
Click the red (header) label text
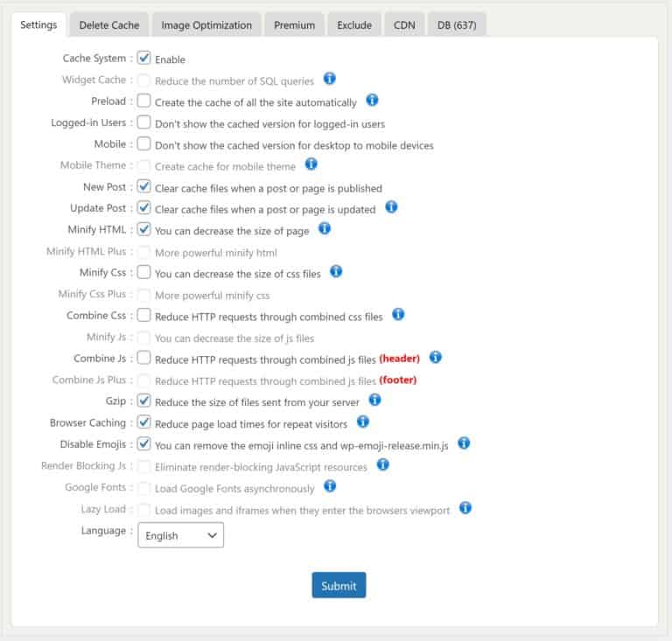399,359
